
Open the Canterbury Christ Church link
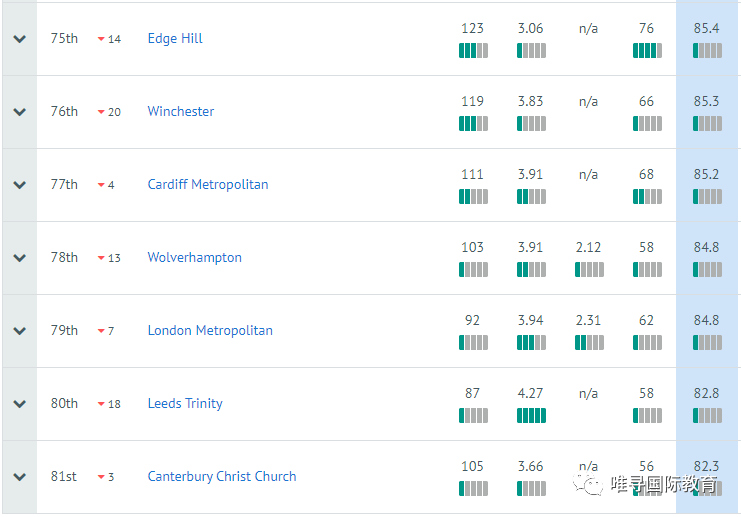tap(222, 477)
